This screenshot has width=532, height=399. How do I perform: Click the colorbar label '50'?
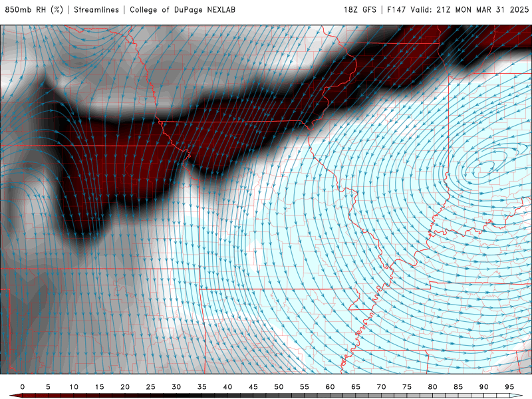(279, 387)
